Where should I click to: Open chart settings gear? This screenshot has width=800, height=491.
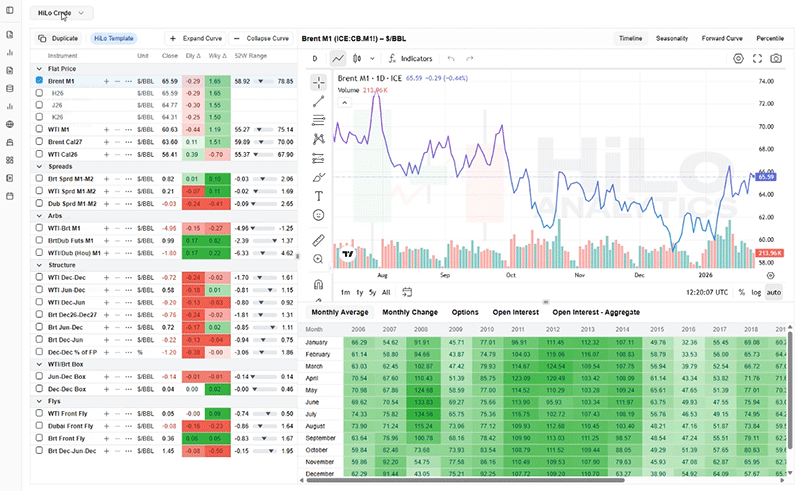pos(738,59)
